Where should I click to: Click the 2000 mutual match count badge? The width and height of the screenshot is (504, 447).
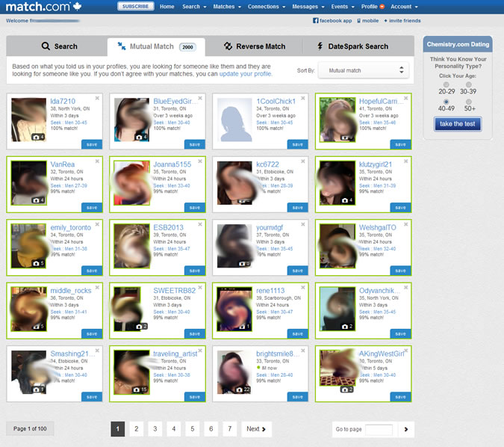(x=187, y=47)
